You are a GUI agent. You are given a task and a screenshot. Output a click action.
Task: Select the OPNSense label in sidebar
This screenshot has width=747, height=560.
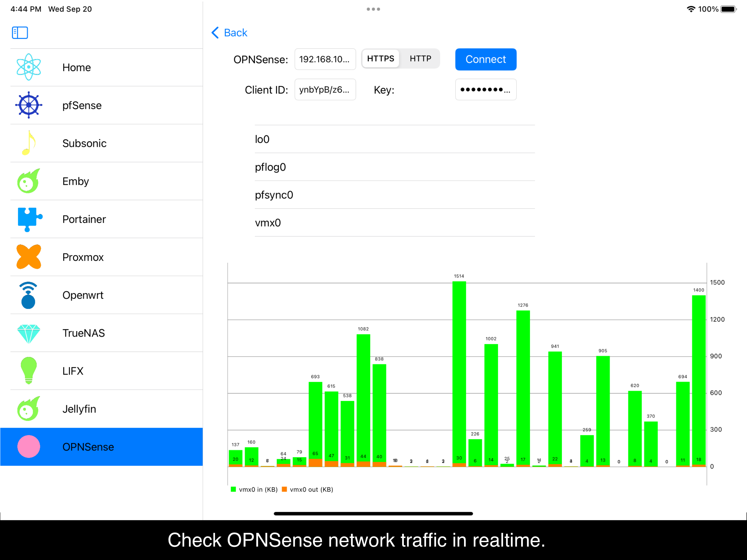click(x=88, y=447)
